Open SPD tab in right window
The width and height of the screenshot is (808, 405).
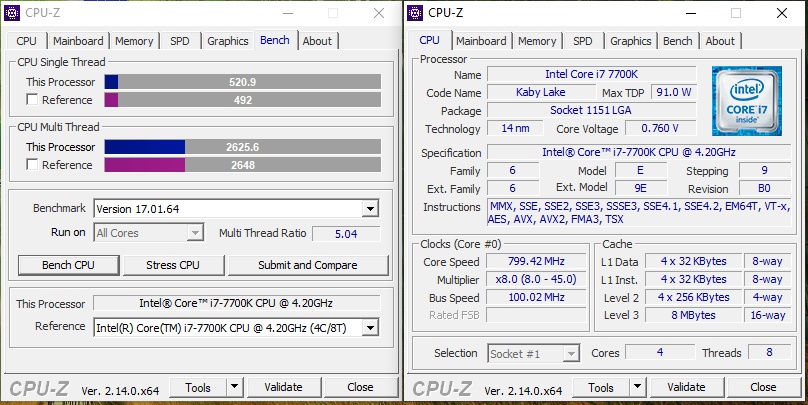pos(583,41)
